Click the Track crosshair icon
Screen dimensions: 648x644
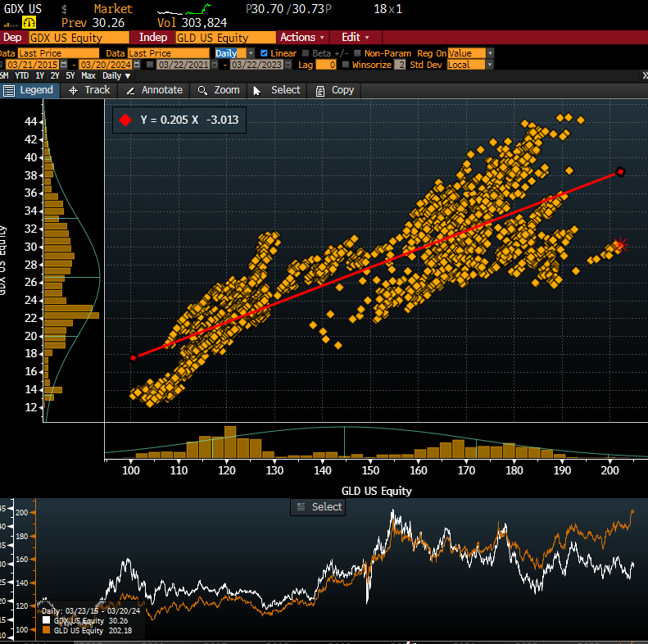pos(73,90)
